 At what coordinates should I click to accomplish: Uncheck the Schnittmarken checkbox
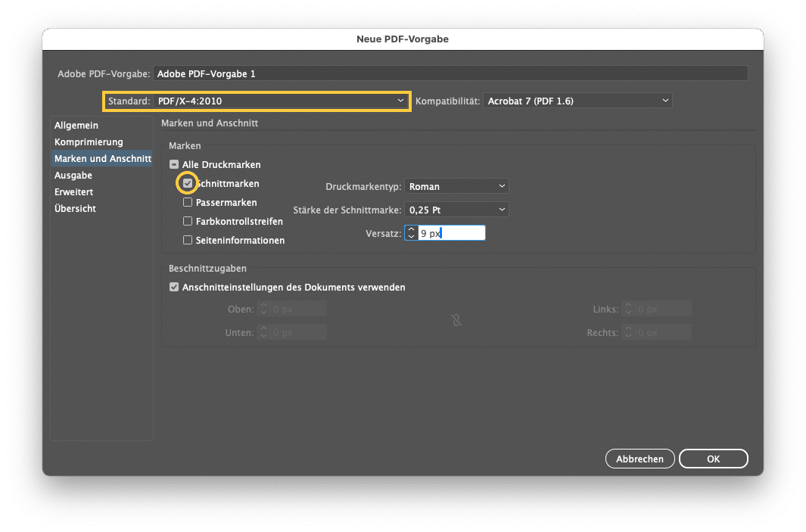click(x=188, y=183)
